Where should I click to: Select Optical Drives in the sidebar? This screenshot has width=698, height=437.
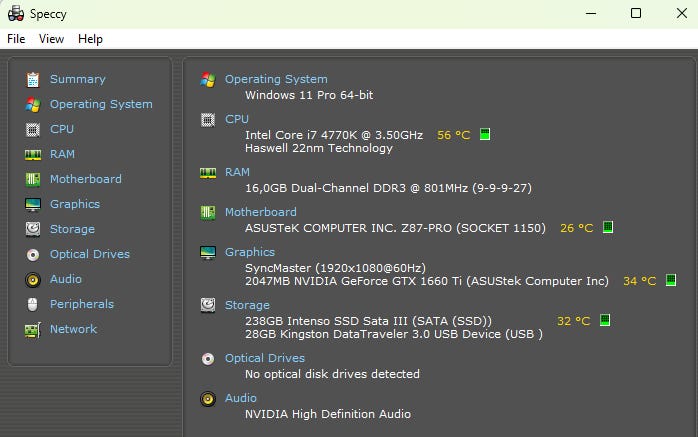89,254
